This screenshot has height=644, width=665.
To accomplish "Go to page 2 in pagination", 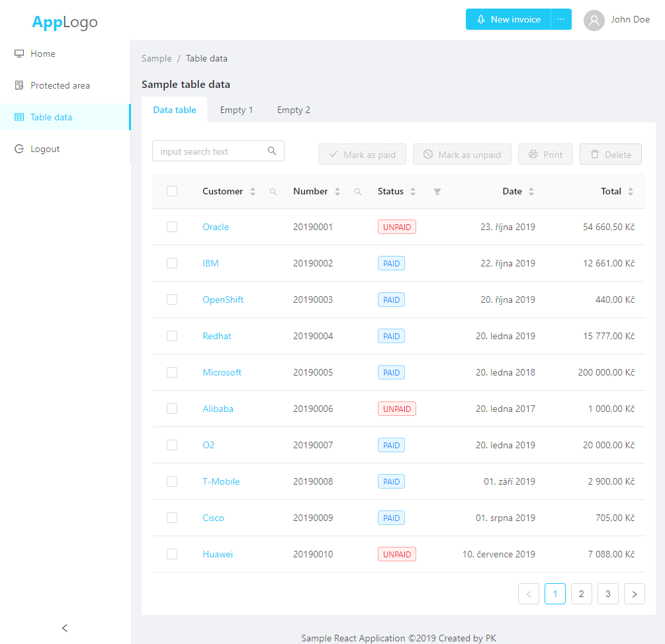I will click(582, 594).
